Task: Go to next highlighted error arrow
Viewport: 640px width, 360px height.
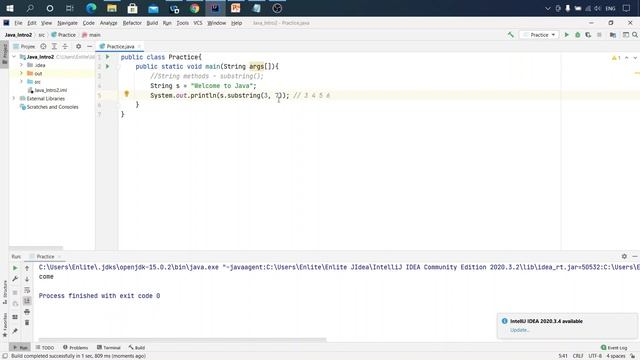Action: pyautogui.click(x=635, y=58)
